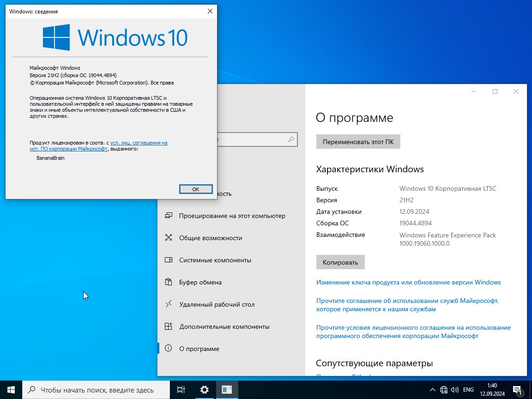Screen dimensions: 532x399
Task: Open the network globe tray icon
Action: click(443, 390)
